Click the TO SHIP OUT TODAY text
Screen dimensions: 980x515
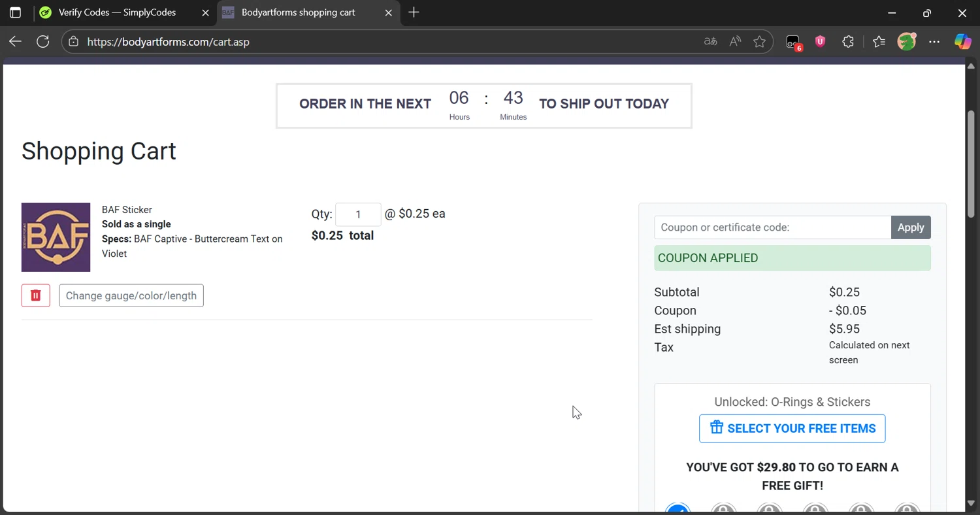tap(604, 104)
